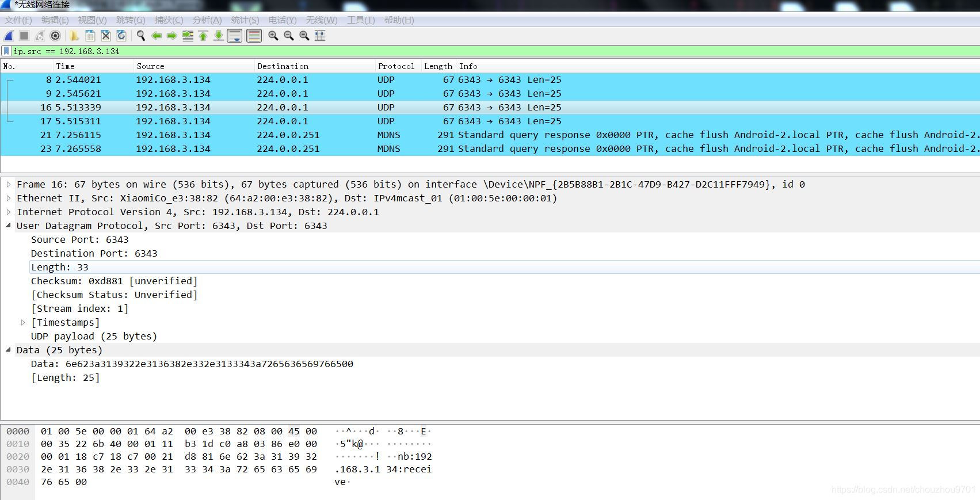Click ASCII text 'nb:192' in hex pane
This screenshot has height=500, width=980.
click(415, 457)
